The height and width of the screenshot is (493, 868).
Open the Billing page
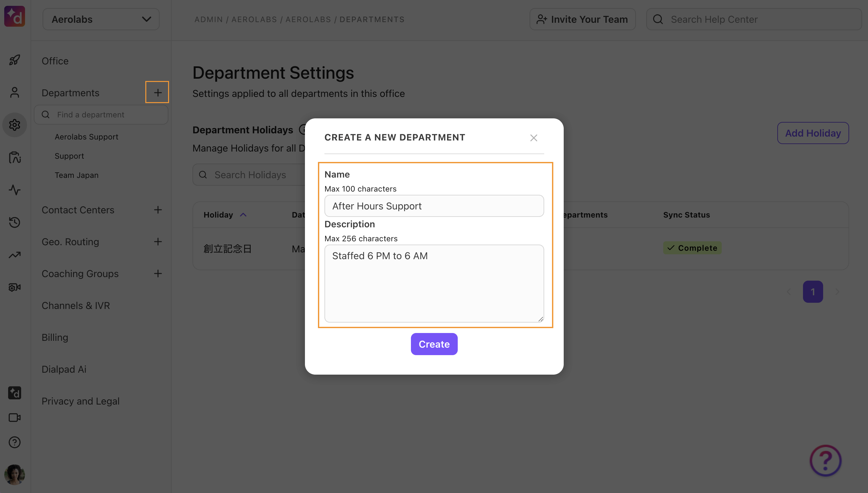click(x=55, y=337)
